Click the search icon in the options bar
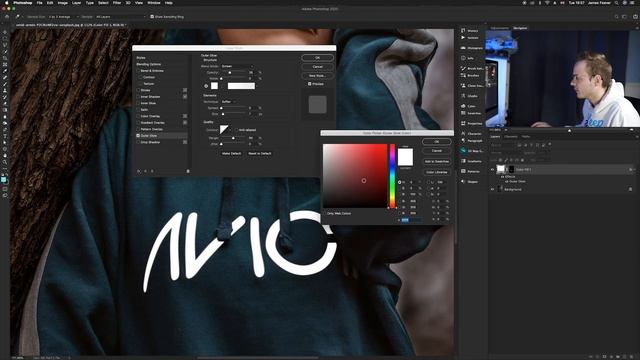This screenshot has width=640, height=360. pyautogui.click(x=616, y=17)
